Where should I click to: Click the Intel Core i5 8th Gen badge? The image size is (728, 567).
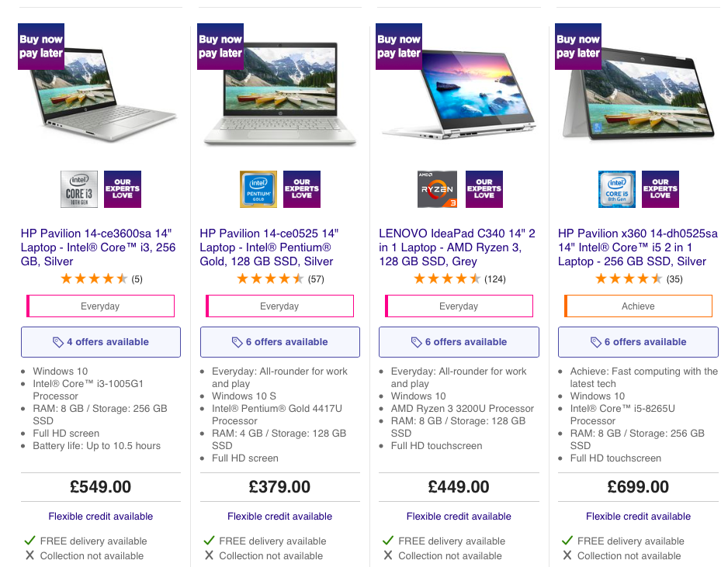coord(616,189)
